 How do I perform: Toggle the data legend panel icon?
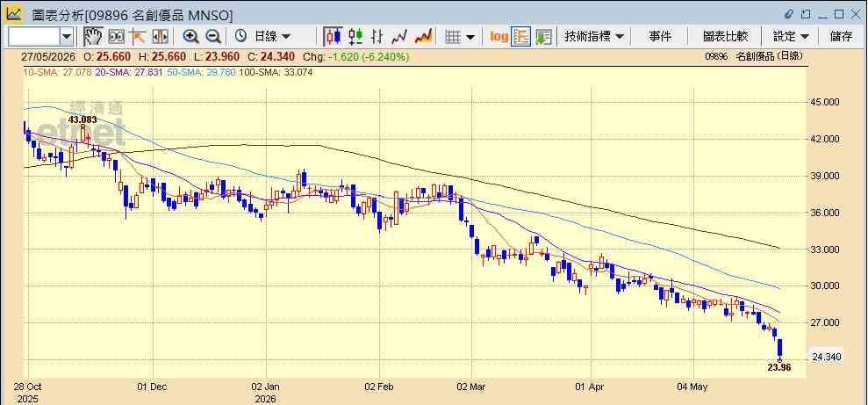tap(521, 37)
